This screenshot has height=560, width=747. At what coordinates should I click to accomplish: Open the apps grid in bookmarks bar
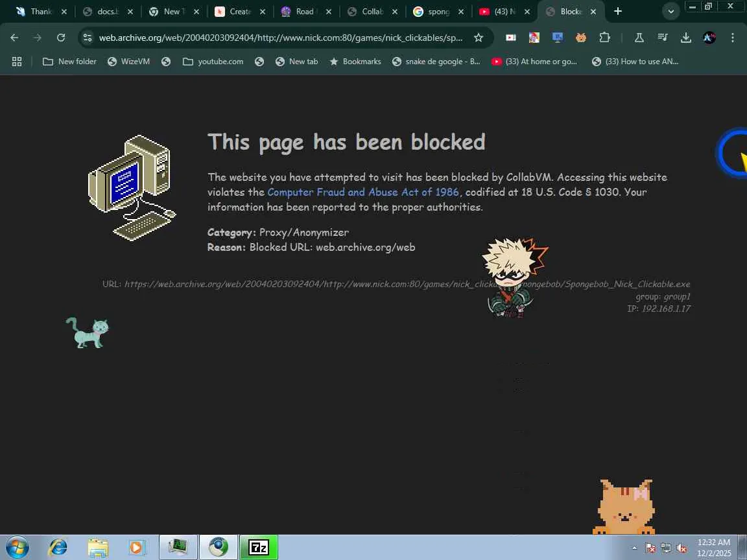[x=17, y=62]
